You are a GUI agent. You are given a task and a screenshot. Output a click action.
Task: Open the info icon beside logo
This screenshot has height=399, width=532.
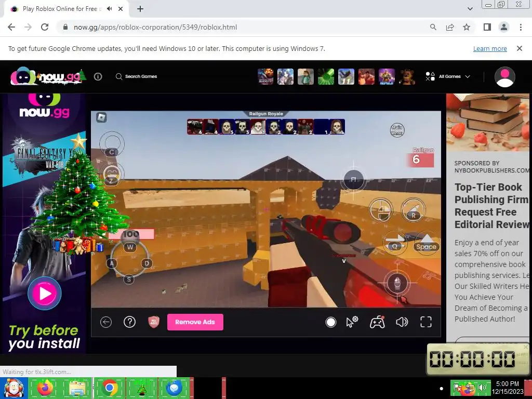tap(98, 77)
